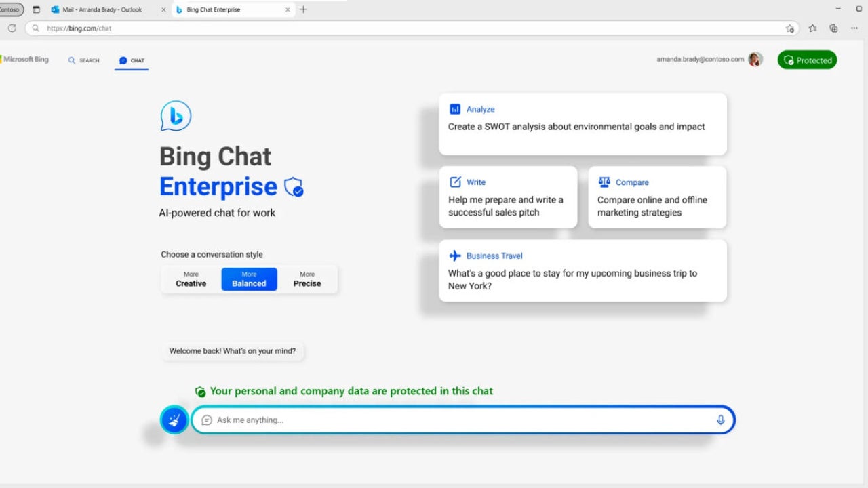
Task: Select the new topic broom icon
Action: pyautogui.click(x=174, y=420)
